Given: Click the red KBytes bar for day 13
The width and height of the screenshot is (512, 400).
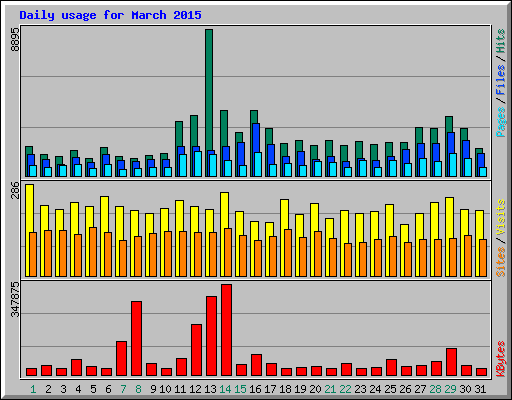Looking at the screenshot, I should coord(211,336).
